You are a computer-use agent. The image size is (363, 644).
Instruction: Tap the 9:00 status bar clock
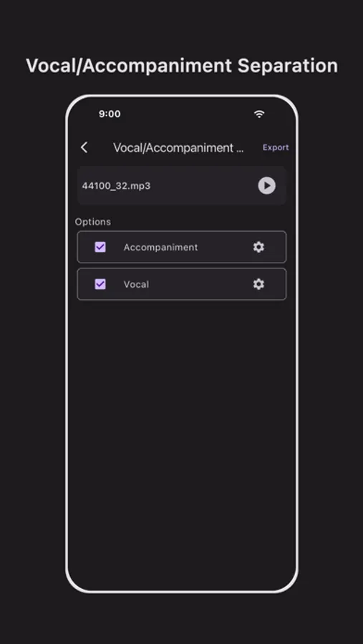click(x=110, y=114)
